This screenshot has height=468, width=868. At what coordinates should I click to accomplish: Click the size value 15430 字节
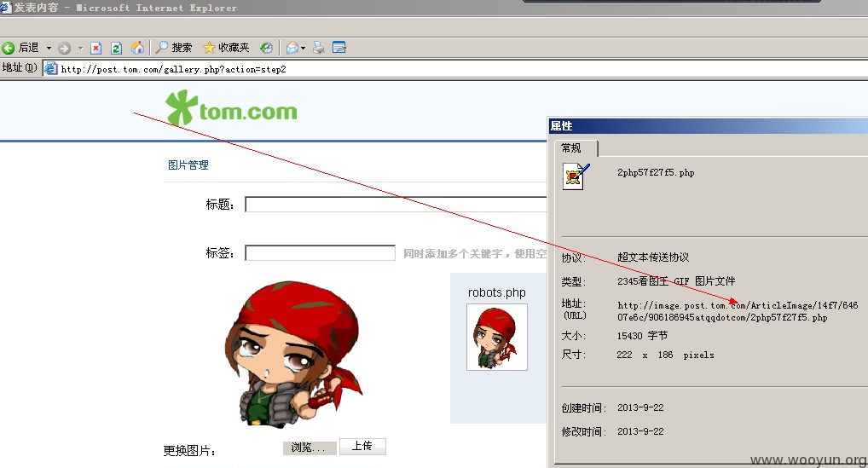642,336
